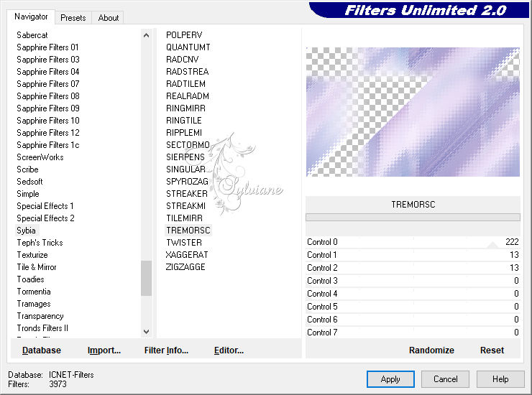Choose ZIGZAGGE filter
532x395 pixels.
[185, 267]
